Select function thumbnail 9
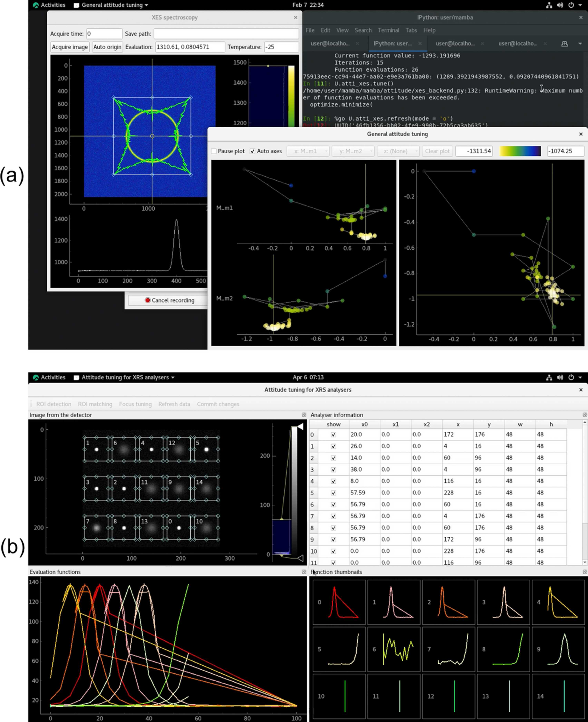Image resolution: width=588 pixels, height=722 pixels. (x=558, y=649)
